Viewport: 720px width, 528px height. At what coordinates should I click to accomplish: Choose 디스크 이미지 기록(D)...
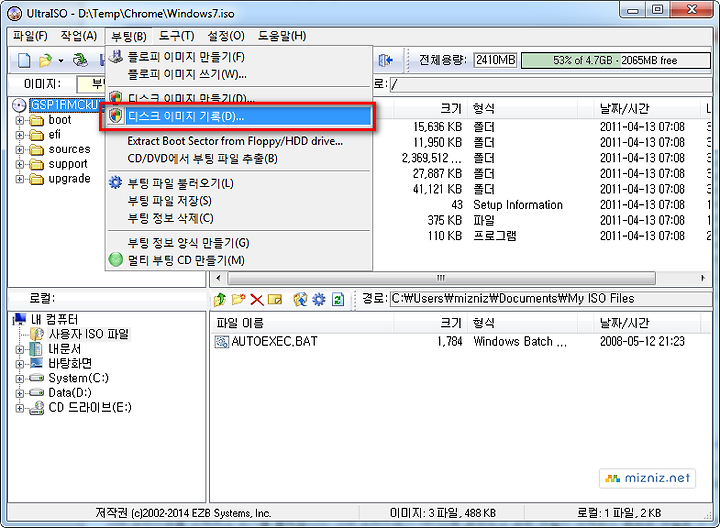[239, 116]
